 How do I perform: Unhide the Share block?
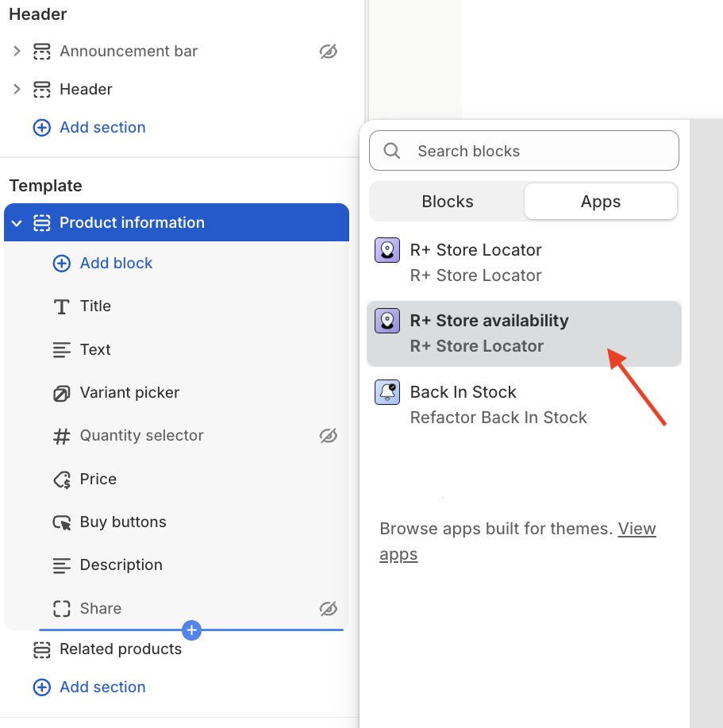(329, 609)
